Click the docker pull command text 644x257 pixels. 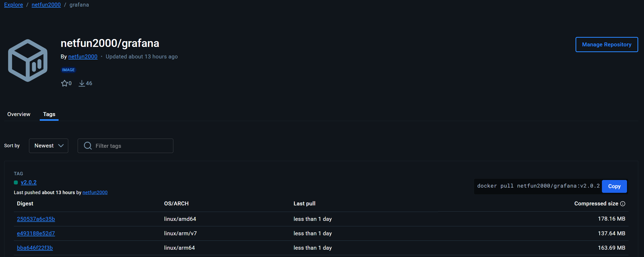(538, 186)
